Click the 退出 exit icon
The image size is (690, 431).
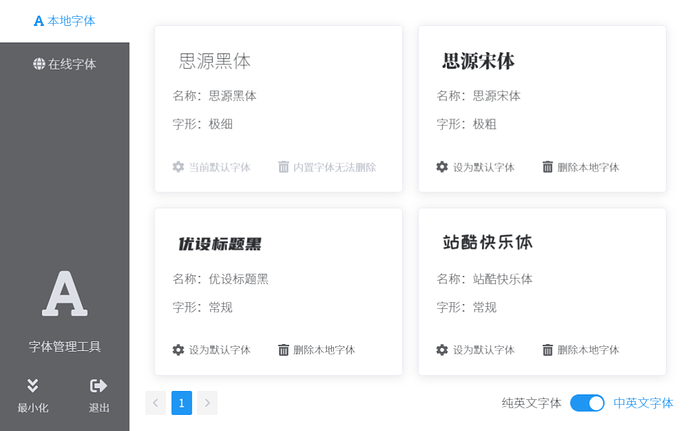[x=98, y=385]
